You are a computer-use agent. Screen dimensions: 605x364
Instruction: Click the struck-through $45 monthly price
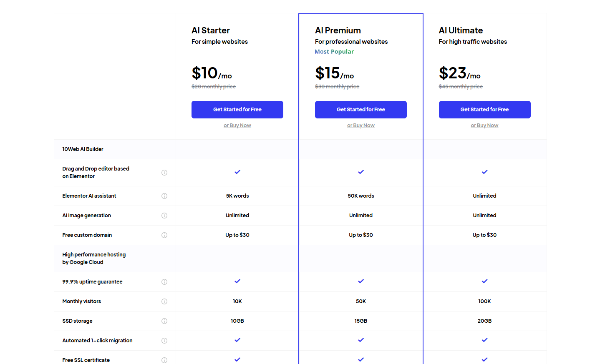click(x=461, y=87)
